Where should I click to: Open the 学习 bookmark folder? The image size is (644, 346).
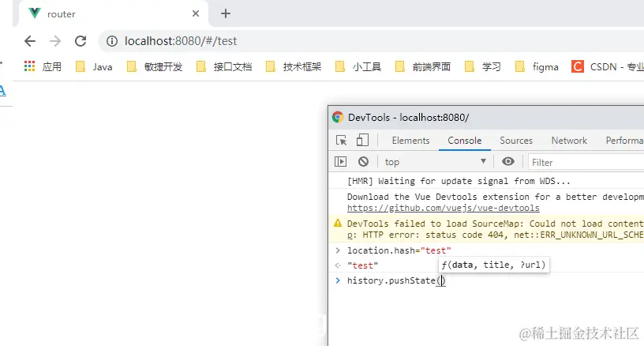(x=482, y=66)
